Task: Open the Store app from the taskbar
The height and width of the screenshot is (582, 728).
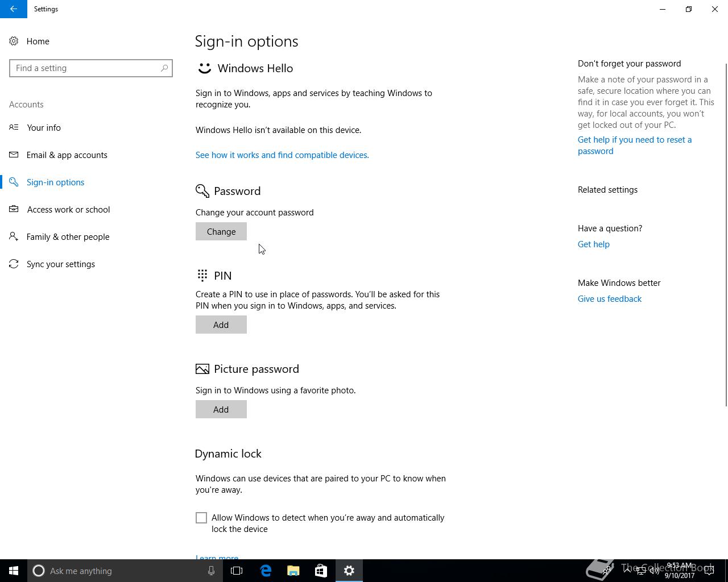Action: click(321, 571)
